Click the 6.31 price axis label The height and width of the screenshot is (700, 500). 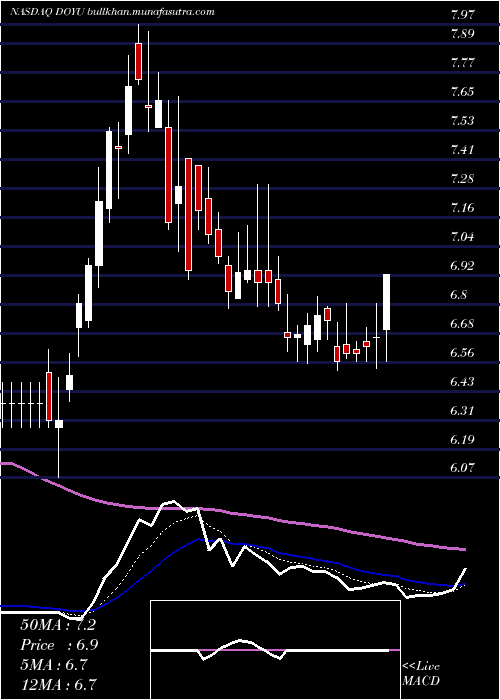462,411
